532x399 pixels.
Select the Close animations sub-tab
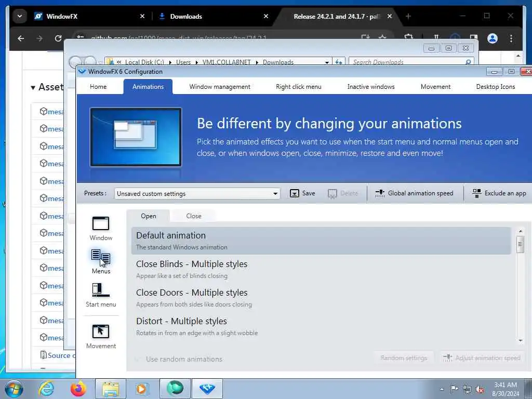pos(193,216)
